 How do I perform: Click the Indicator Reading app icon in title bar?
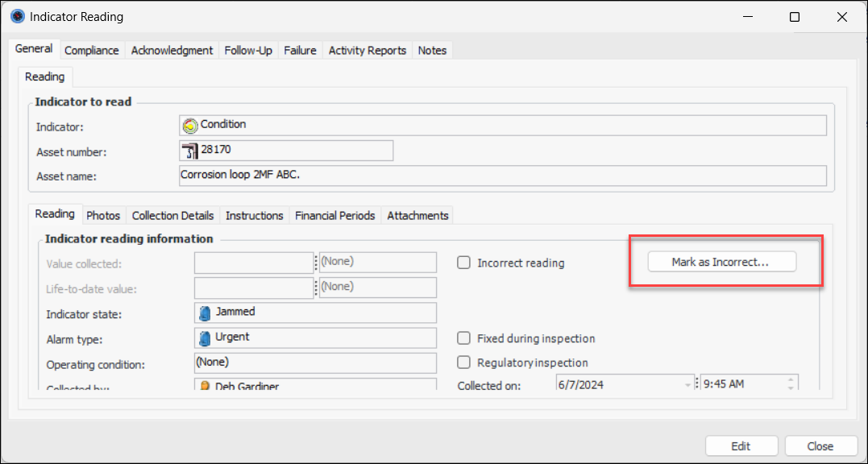pyautogui.click(x=18, y=17)
